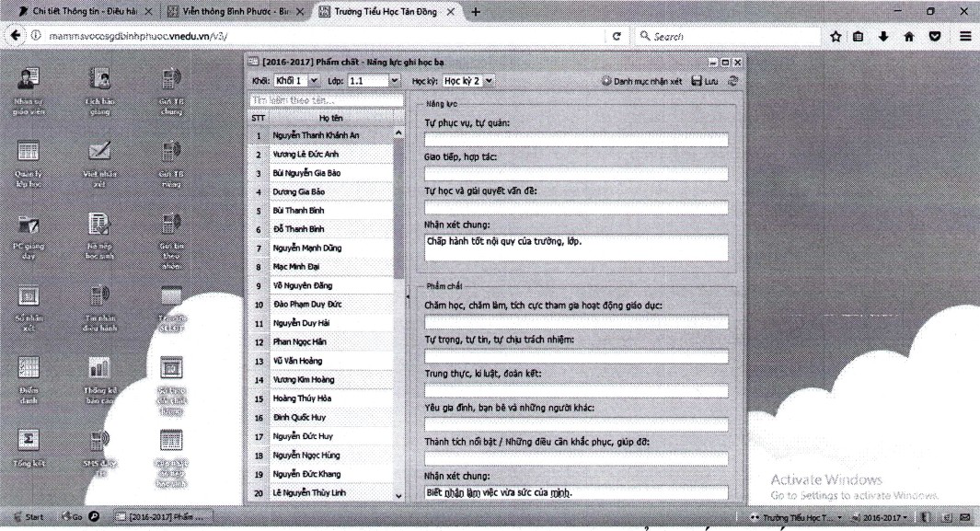The width and height of the screenshot is (980, 531).
Task: Launch the Viết nhận xét icon
Action: [98, 153]
